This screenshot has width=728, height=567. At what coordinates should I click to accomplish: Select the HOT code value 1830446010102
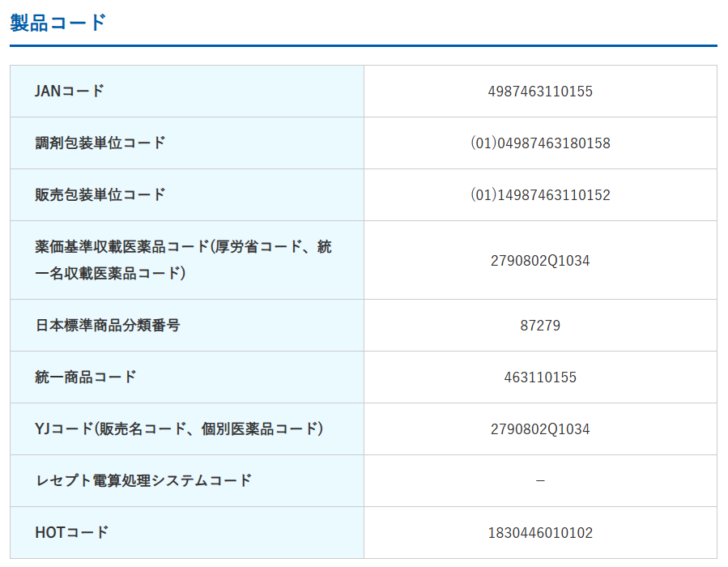tap(540, 533)
